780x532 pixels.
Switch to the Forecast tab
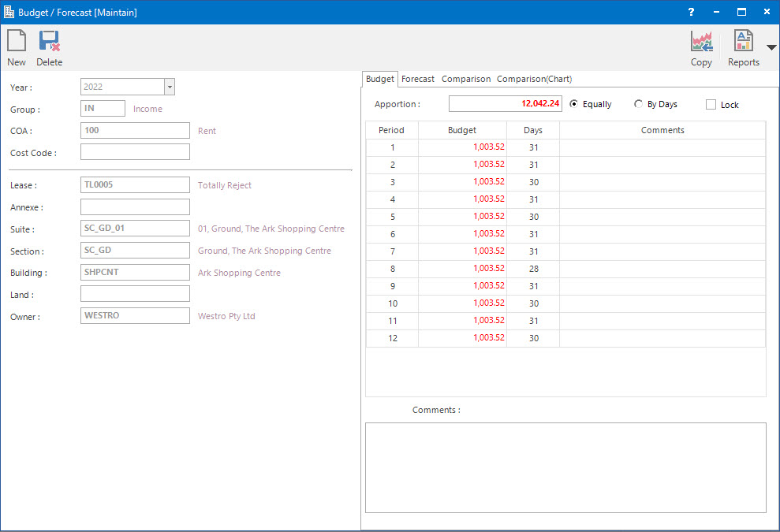(417, 79)
